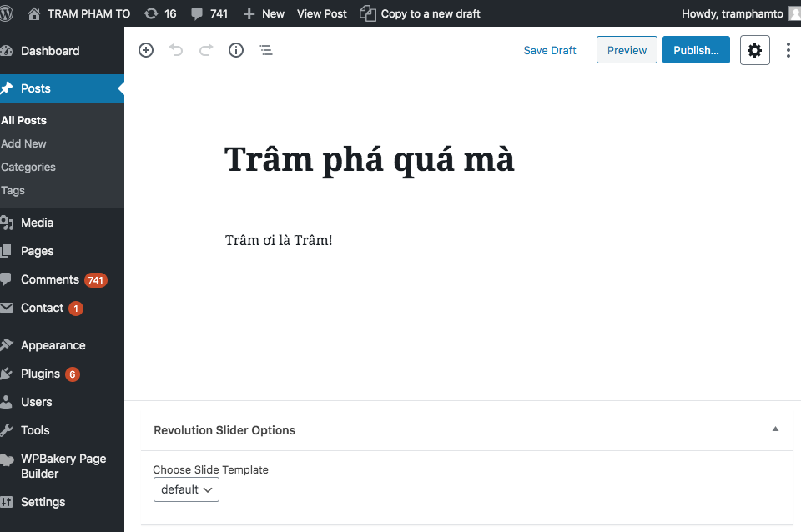Open the more tools vertical dots menu
801x532 pixels.
(x=788, y=50)
